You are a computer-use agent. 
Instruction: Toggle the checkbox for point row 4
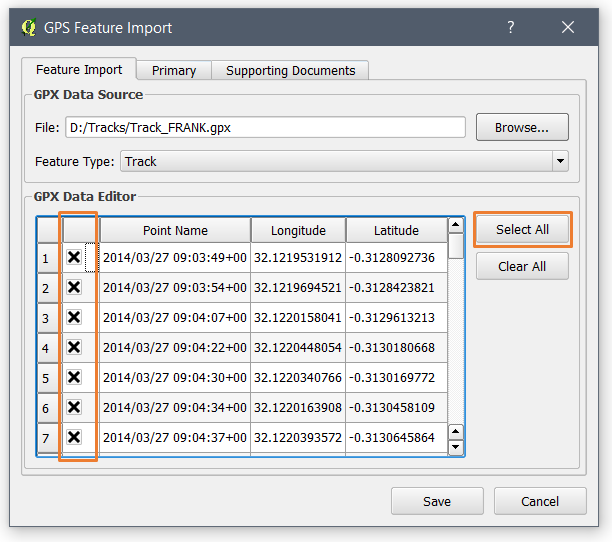(74, 347)
